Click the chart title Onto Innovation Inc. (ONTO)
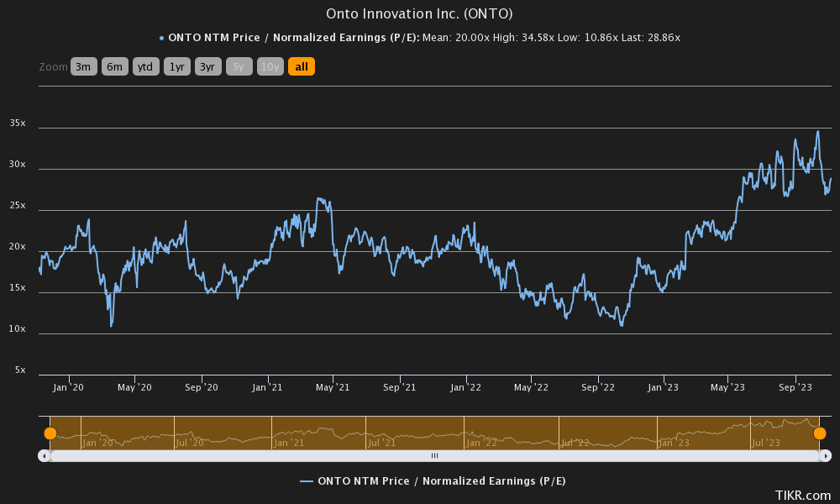 click(419, 13)
